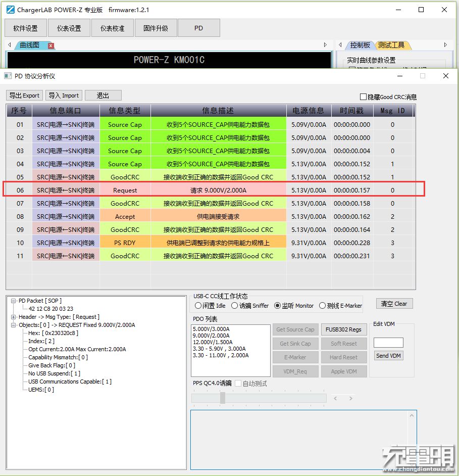
Task: Select row 10 PS RDY message
Action: tap(211, 243)
